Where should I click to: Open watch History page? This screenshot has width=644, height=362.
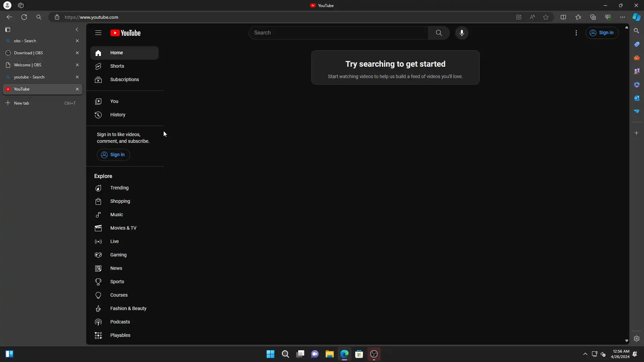(x=117, y=115)
